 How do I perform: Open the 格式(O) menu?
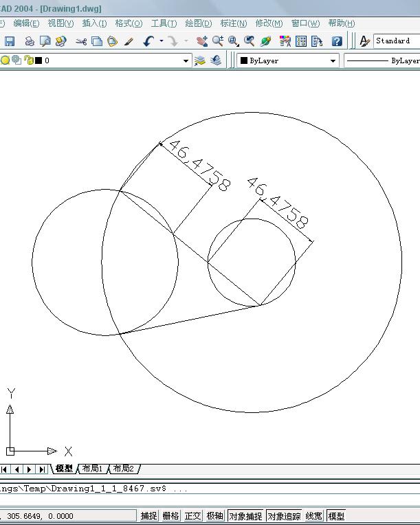coord(129,23)
